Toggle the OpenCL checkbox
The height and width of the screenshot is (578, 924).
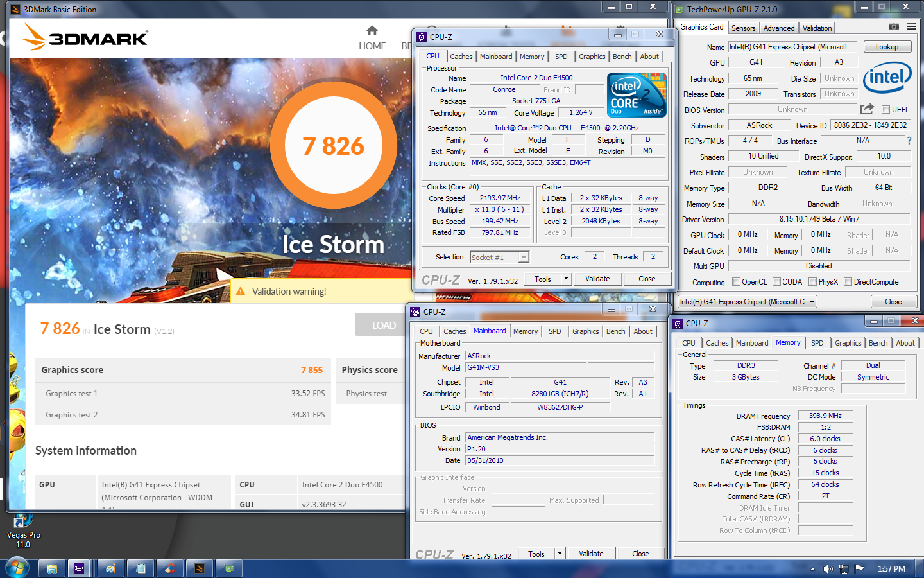pyautogui.click(x=736, y=282)
